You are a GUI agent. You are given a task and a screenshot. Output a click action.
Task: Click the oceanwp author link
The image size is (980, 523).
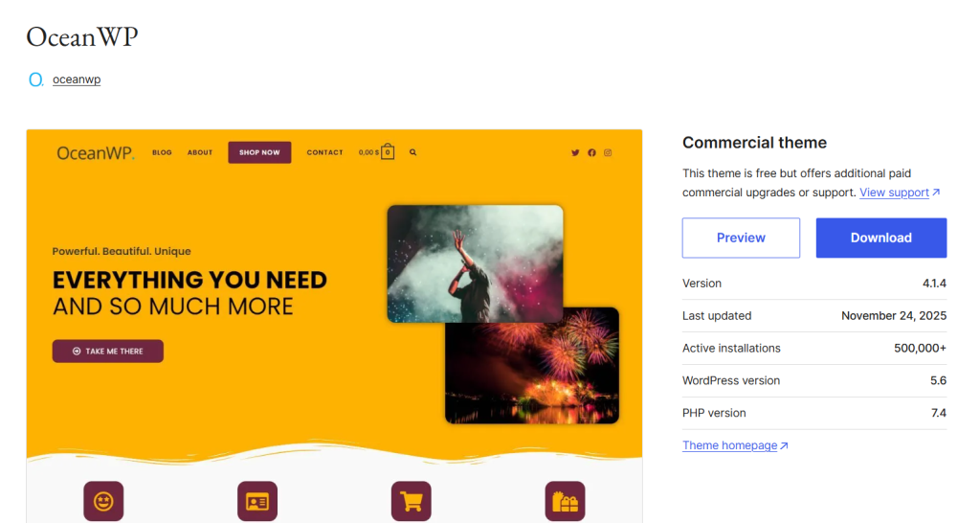click(77, 80)
